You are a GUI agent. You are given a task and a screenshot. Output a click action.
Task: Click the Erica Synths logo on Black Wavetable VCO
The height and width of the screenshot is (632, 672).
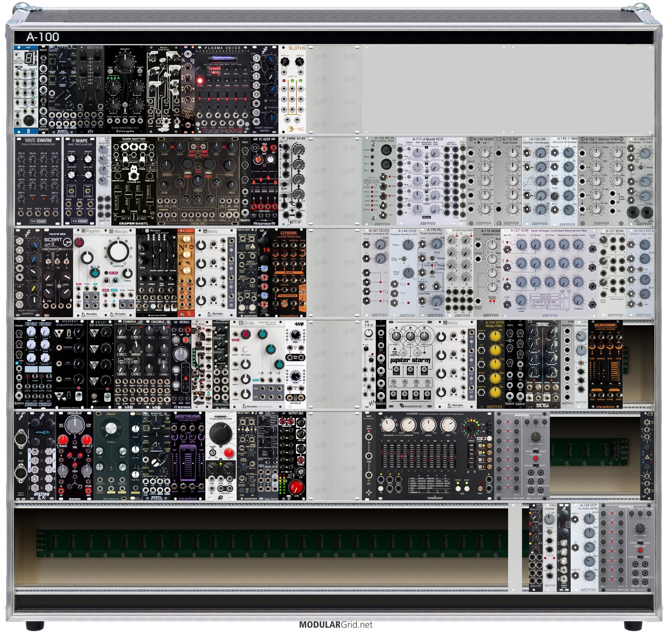point(125,132)
